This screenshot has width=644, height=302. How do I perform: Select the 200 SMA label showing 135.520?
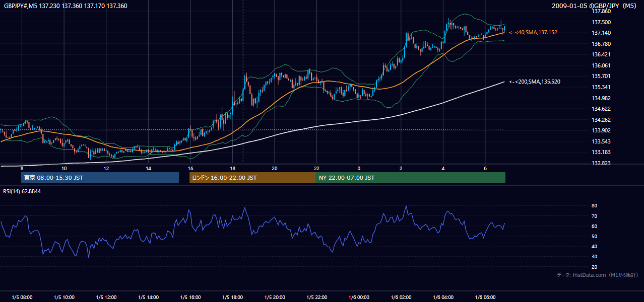coord(535,82)
